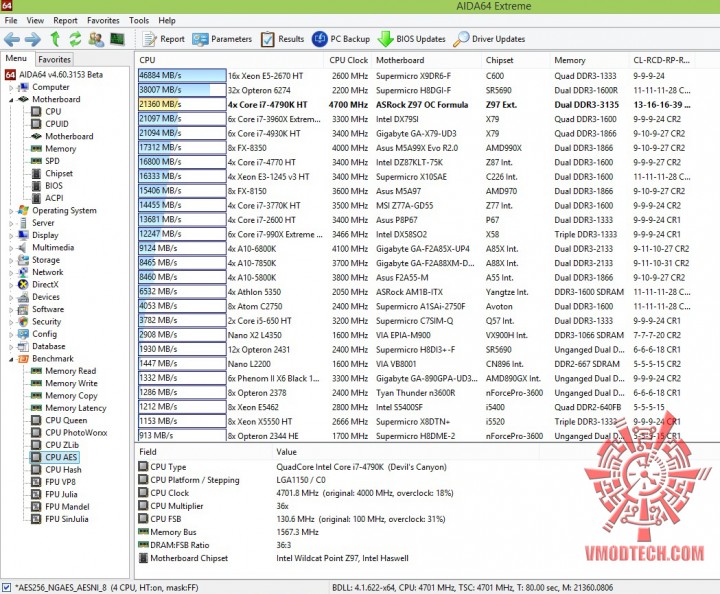Expand the Storage tree node
Screen dimensions: 720x594
[11, 260]
